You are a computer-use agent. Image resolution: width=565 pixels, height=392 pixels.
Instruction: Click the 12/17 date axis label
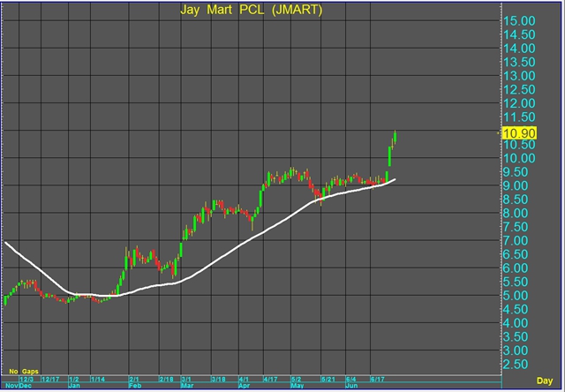(x=50, y=380)
